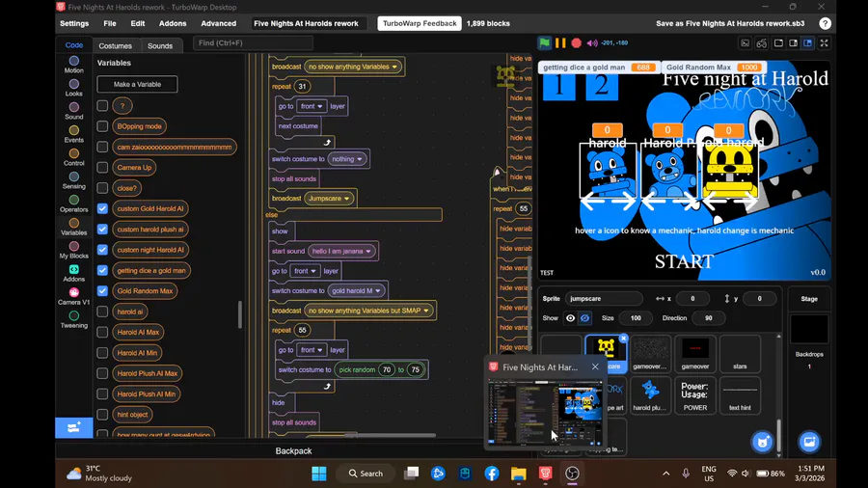Image resolution: width=868 pixels, height=488 pixels.
Task: Open the 'Jumpscare' broadcast dropdown
Action: 329,198
